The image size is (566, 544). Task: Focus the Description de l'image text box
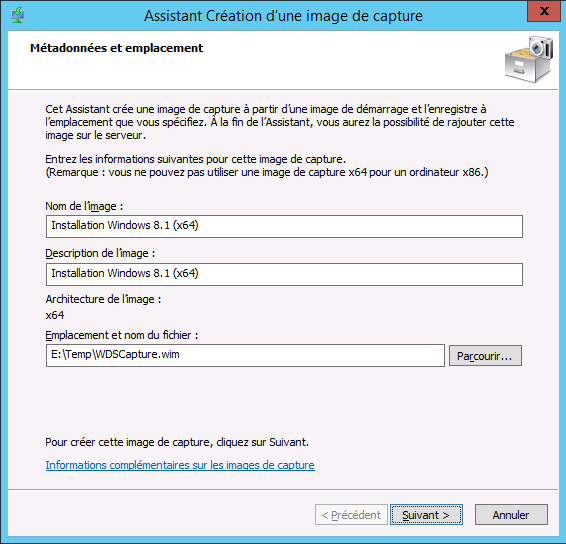click(x=284, y=274)
